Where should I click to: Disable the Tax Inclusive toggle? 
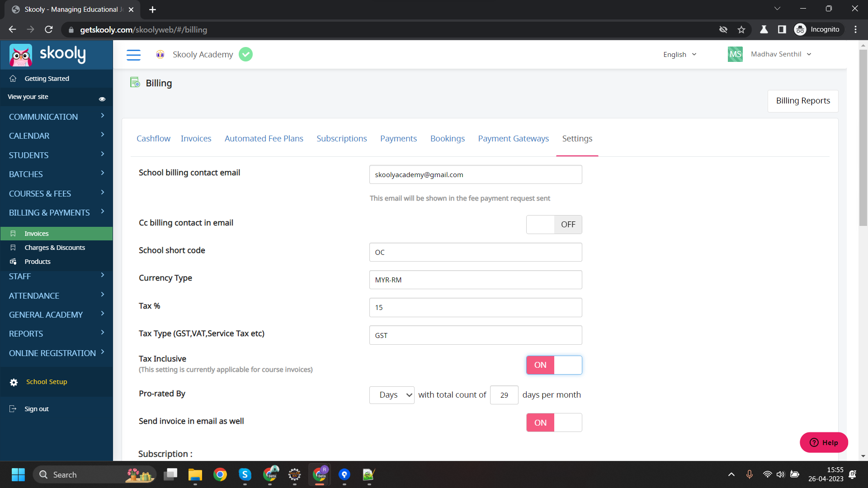pyautogui.click(x=554, y=365)
